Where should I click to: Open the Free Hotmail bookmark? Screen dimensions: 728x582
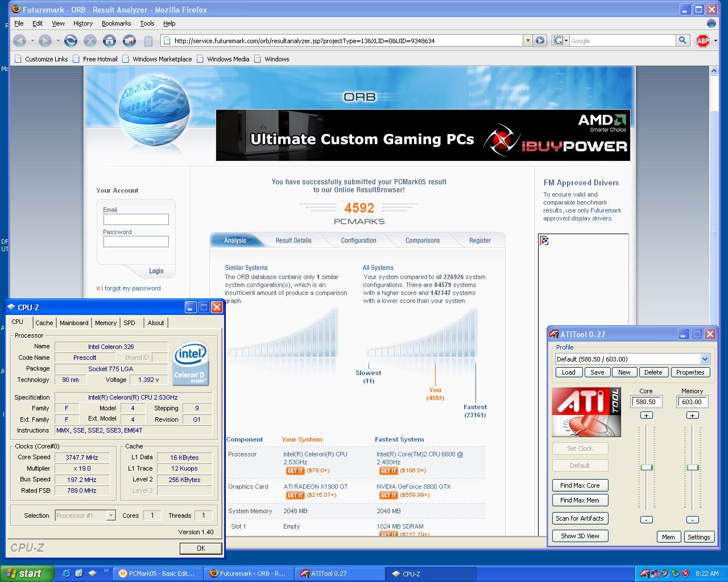(x=94, y=59)
